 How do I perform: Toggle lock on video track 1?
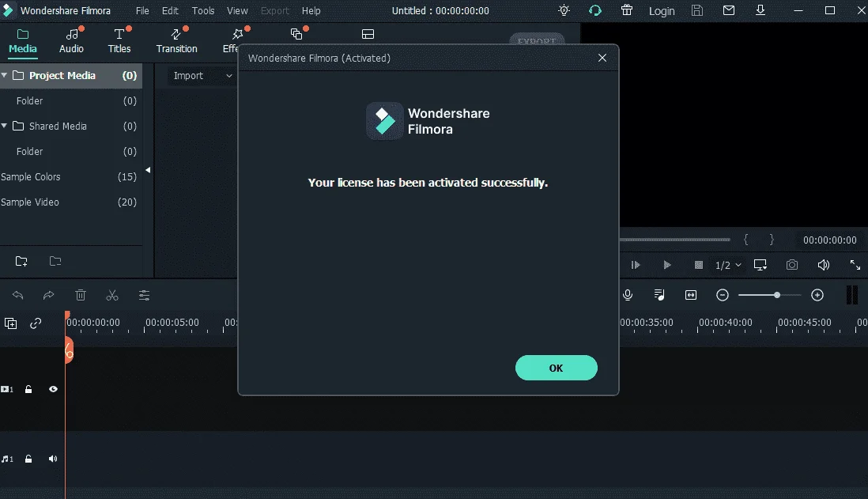pos(28,389)
